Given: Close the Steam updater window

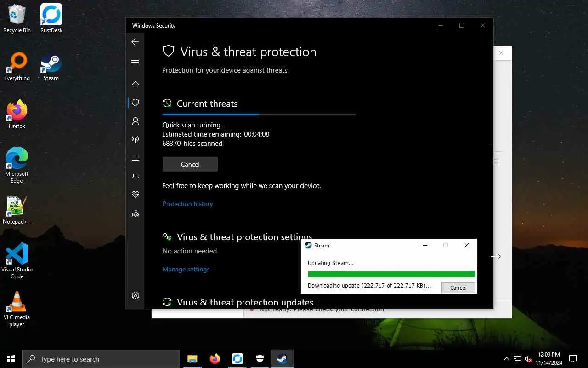Looking at the screenshot, I should click(466, 245).
